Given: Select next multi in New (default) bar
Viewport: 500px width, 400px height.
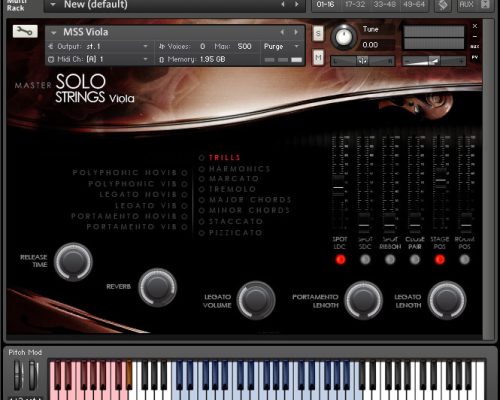Looking at the screenshot, I should tap(296, 4).
